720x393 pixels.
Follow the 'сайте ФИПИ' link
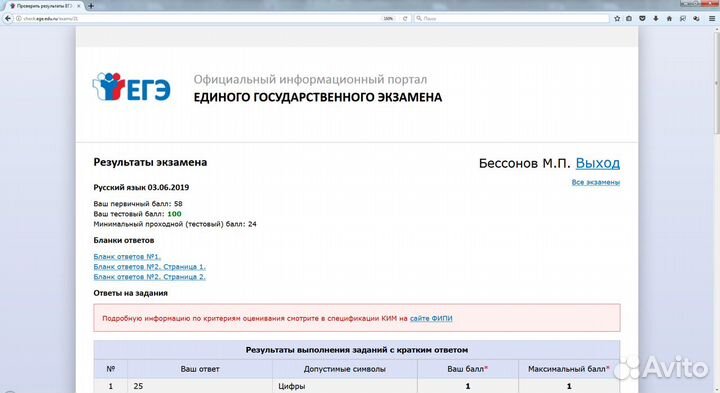(431, 318)
